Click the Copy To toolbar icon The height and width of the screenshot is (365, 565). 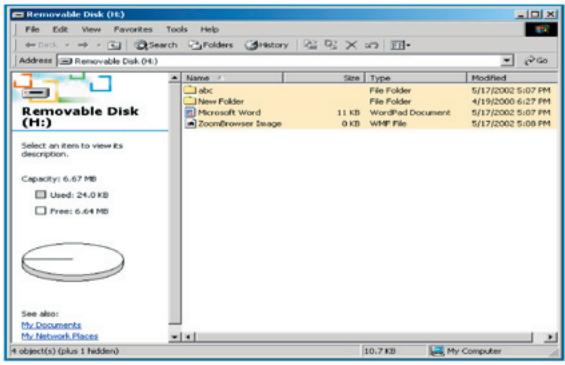coord(330,45)
